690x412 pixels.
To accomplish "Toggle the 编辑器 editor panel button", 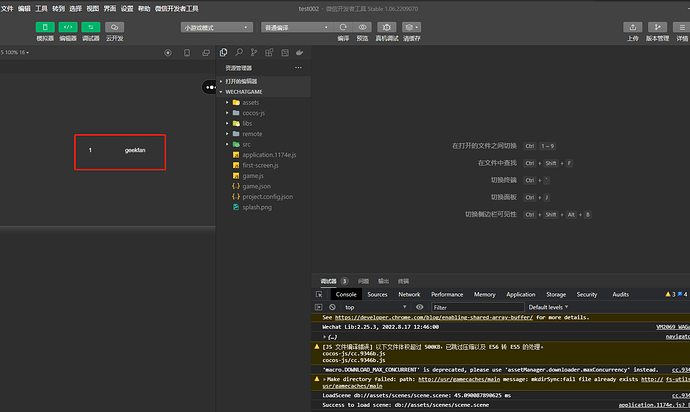I will tap(68, 27).
